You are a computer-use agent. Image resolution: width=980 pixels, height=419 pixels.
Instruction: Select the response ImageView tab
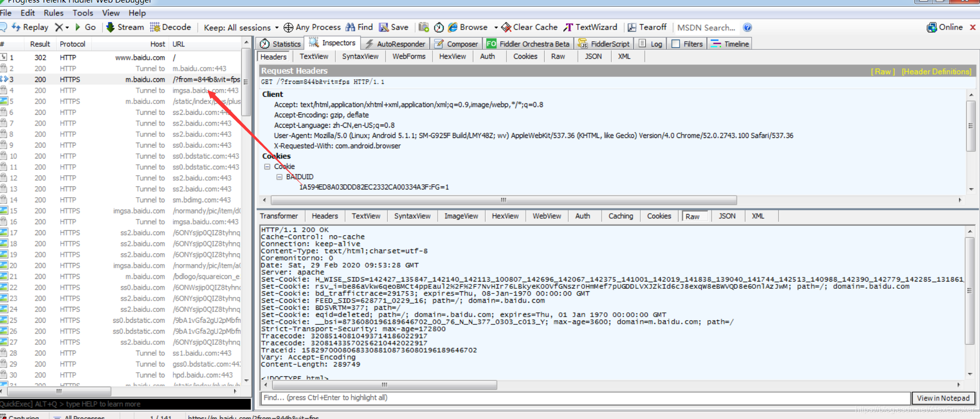[461, 216]
